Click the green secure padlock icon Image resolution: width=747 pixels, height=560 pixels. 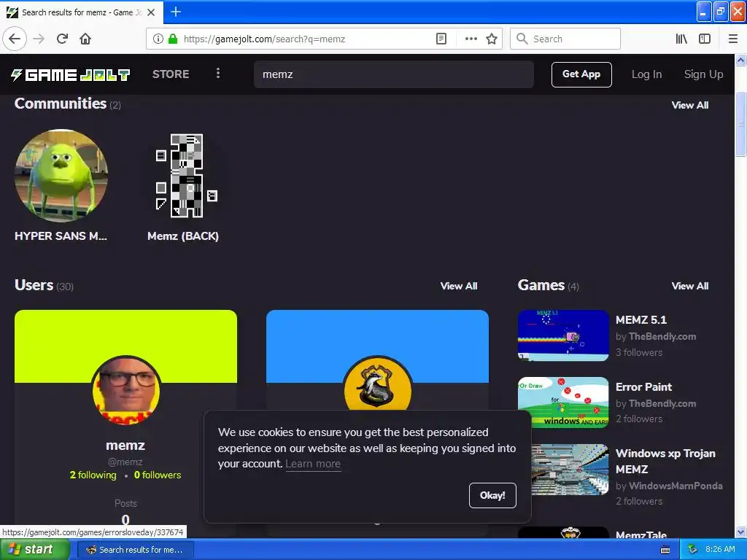[x=173, y=39]
